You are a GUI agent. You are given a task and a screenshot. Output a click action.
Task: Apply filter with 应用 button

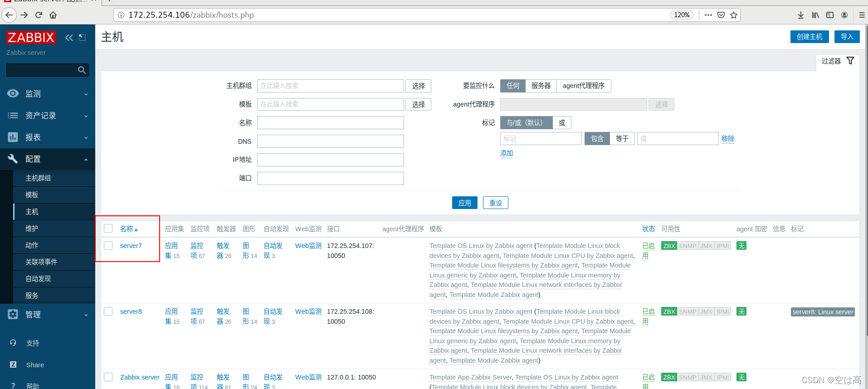(x=465, y=203)
